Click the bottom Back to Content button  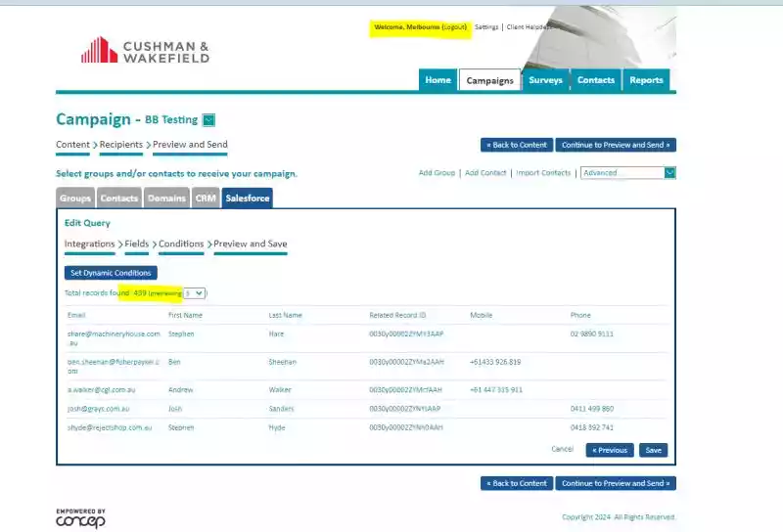point(517,483)
